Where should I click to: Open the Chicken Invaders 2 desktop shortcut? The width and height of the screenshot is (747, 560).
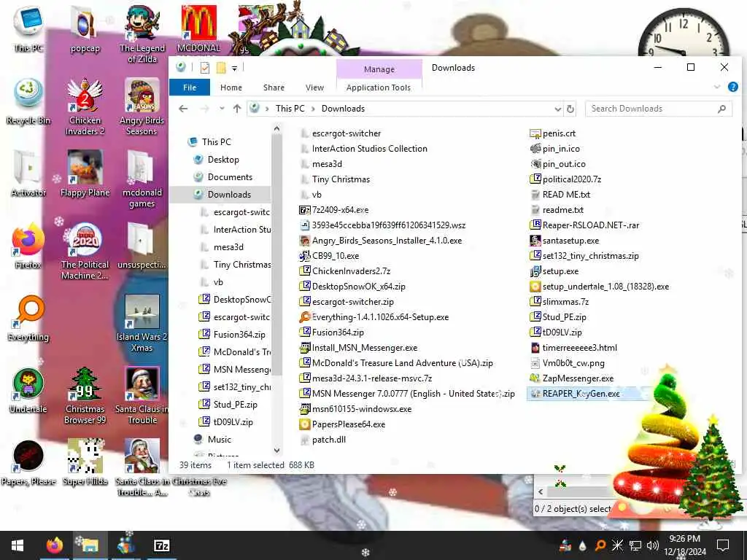tap(85, 106)
